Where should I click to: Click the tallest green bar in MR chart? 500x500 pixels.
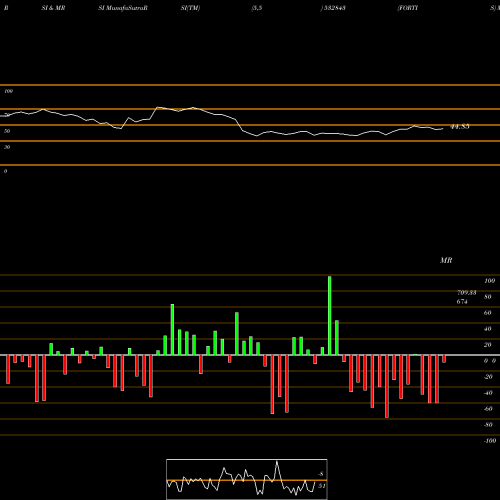click(330, 316)
